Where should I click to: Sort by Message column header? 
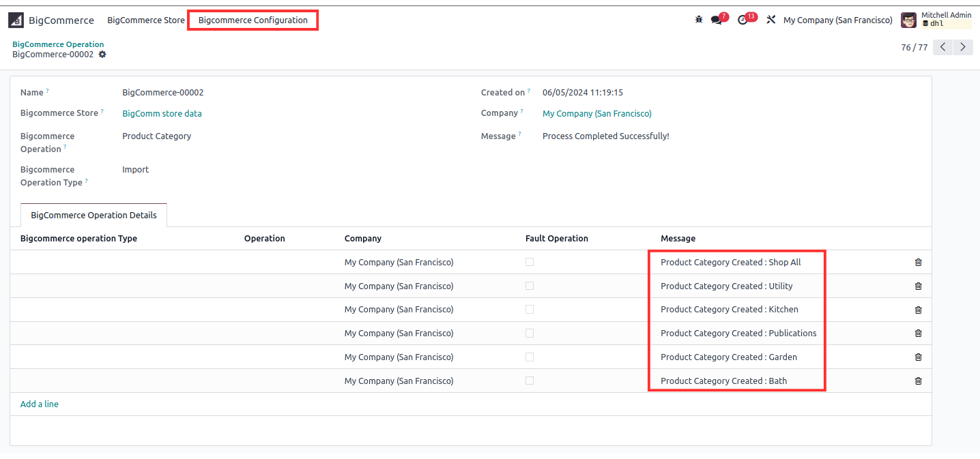click(678, 239)
